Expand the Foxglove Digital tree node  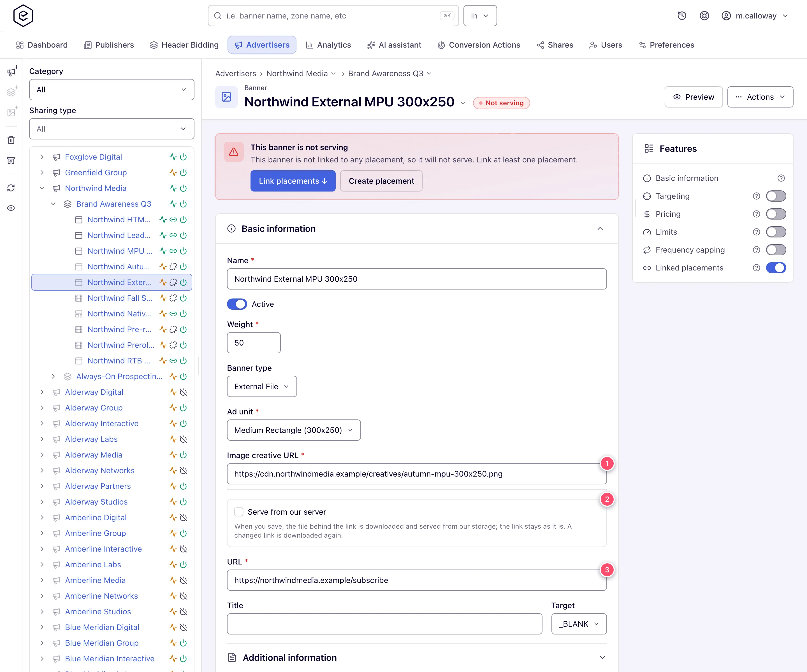pyautogui.click(x=42, y=157)
